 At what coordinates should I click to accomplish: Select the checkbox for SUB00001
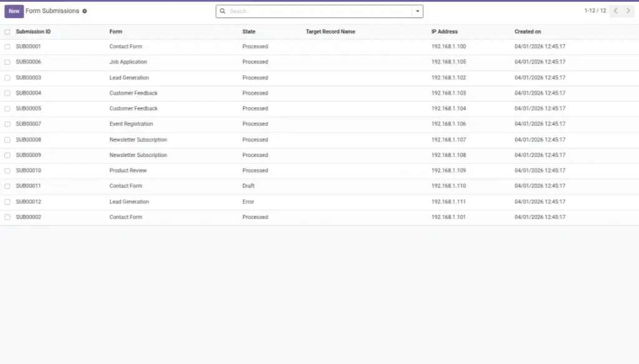click(7, 47)
